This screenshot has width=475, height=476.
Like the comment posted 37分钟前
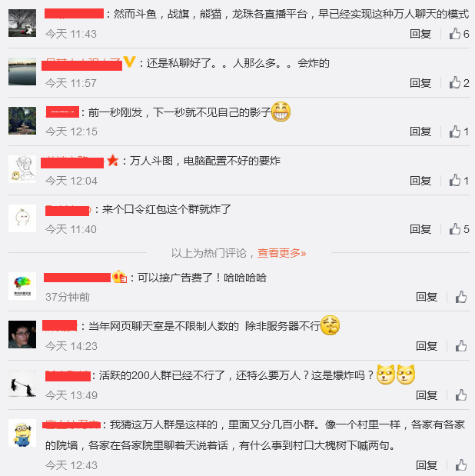pos(461,297)
